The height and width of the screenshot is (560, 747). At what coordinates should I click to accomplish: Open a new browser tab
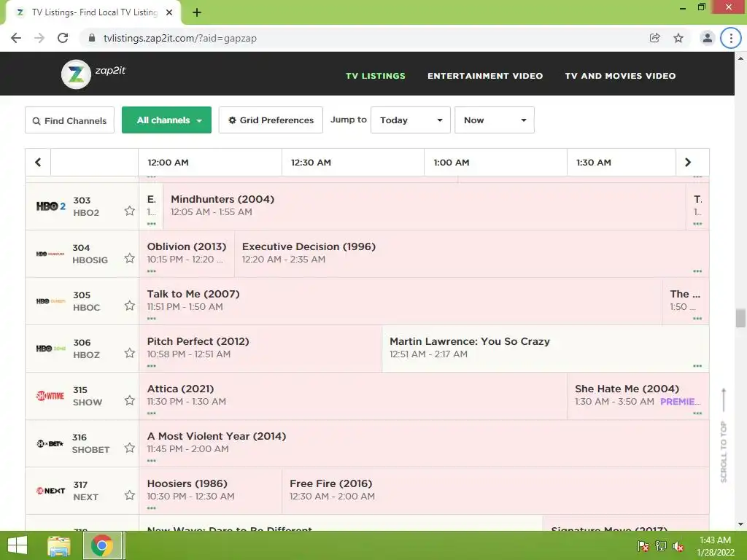[x=197, y=12]
